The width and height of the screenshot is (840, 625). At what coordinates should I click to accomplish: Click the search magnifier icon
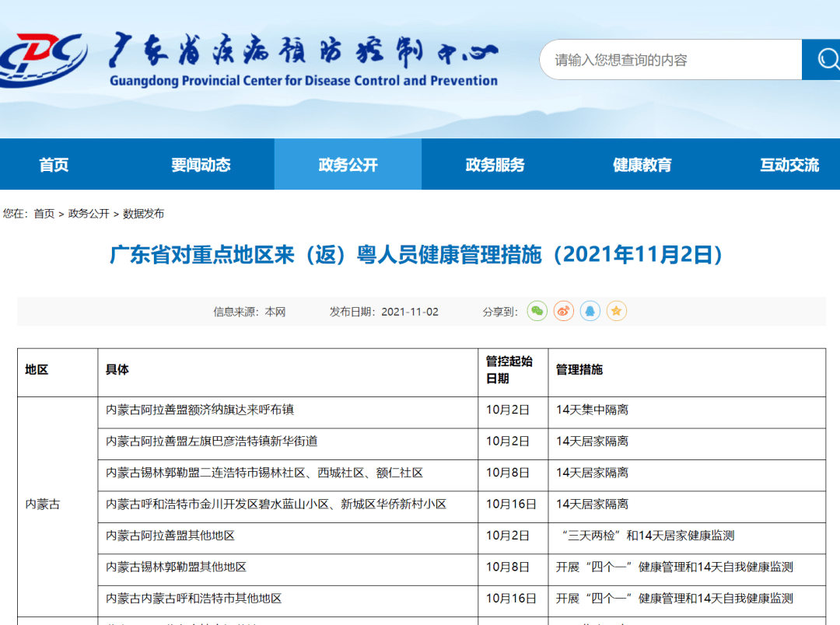(828, 59)
